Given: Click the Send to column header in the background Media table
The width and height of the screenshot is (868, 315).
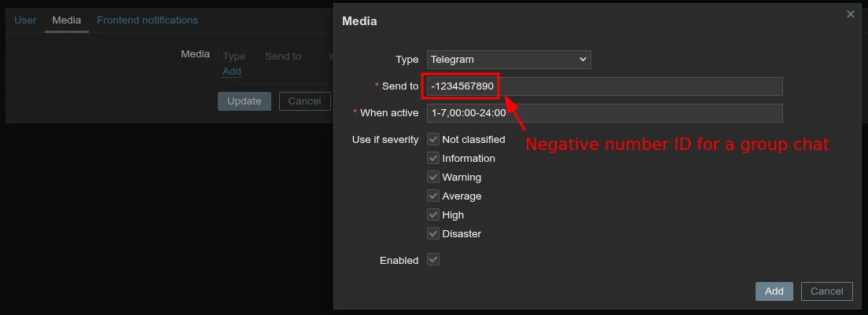Looking at the screenshot, I should (283, 57).
